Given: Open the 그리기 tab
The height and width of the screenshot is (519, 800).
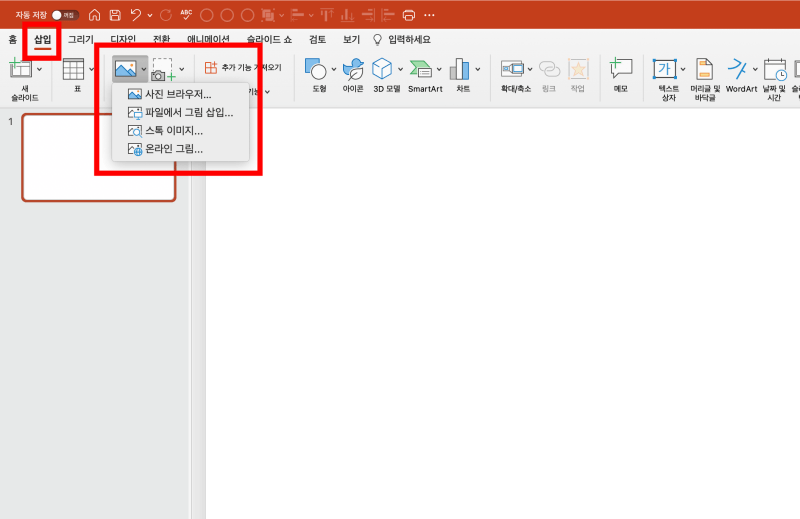Looking at the screenshot, I should pyautogui.click(x=81, y=39).
